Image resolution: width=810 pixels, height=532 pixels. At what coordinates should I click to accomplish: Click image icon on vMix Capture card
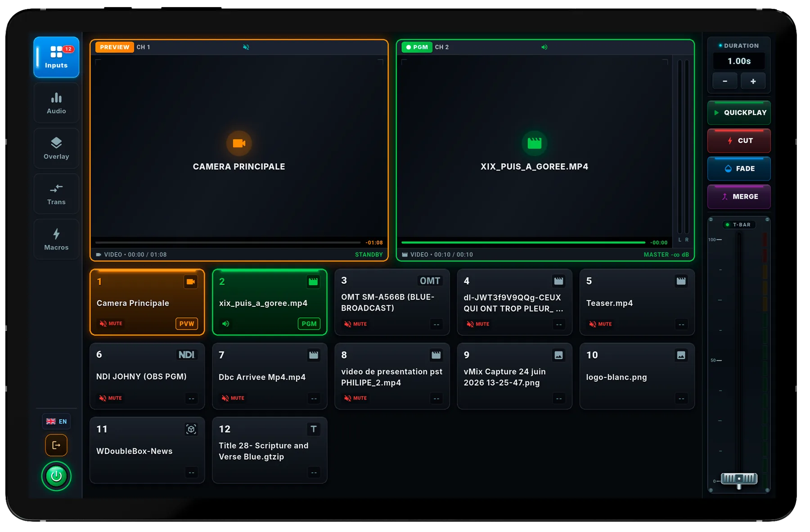558,355
